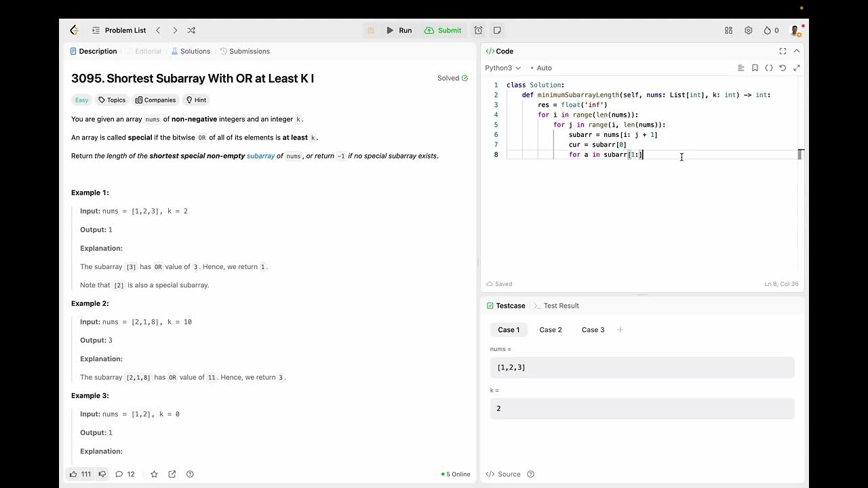
Task: Open the timer alarm clock icon
Action: [478, 30]
